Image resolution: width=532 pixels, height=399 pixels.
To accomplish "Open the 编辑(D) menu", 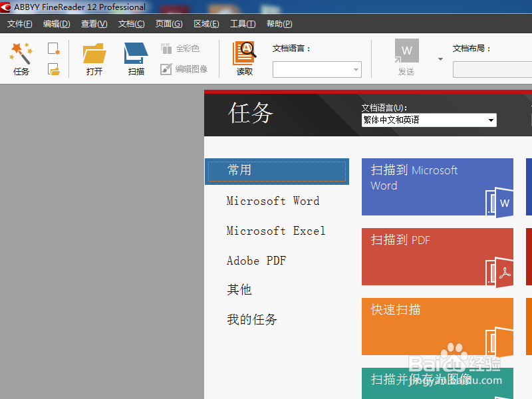I will [x=57, y=24].
